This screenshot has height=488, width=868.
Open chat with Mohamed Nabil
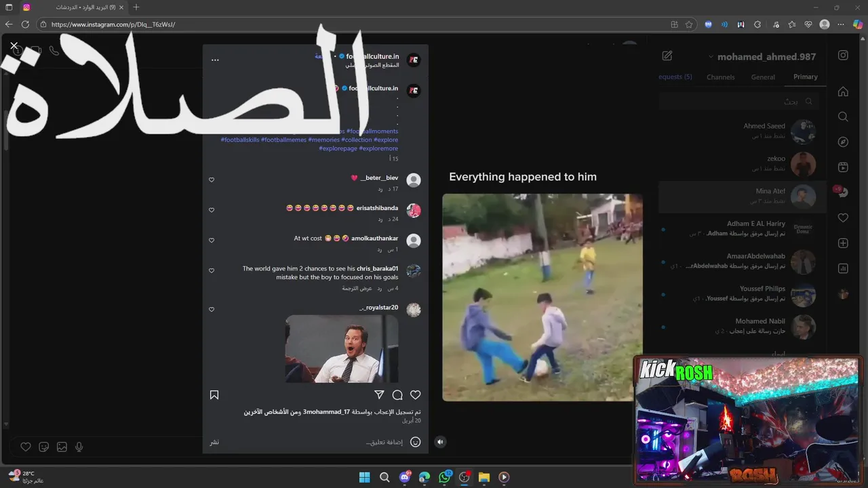[743, 327]
